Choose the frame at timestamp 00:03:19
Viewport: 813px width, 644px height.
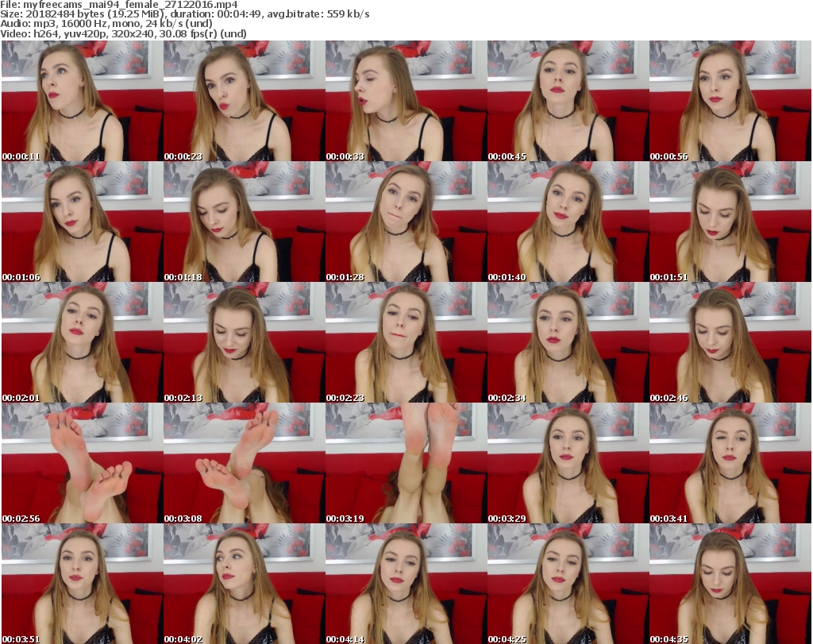tap(406, 463)
